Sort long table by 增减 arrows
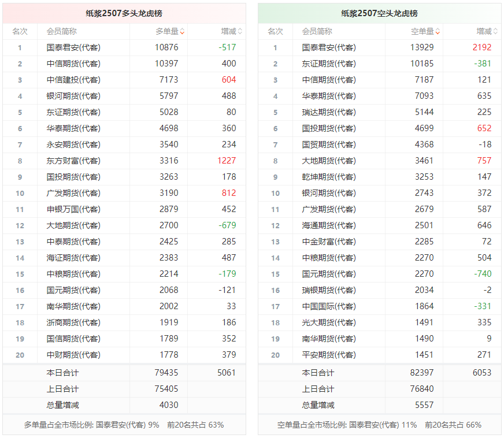The height and width of the screenshot is (438, 504). point(240,32)
